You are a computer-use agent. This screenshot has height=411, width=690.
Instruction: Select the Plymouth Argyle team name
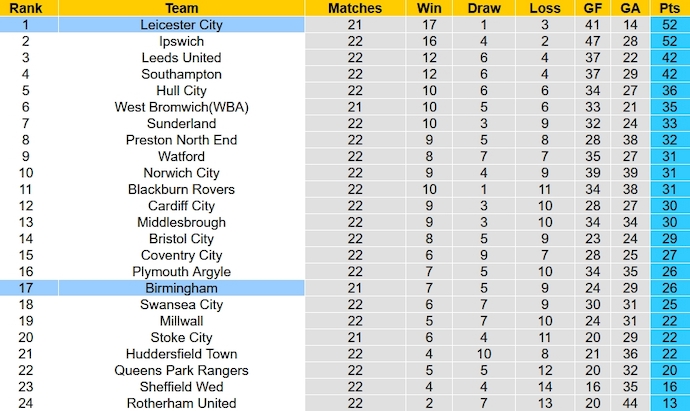(x=181, y=271)
